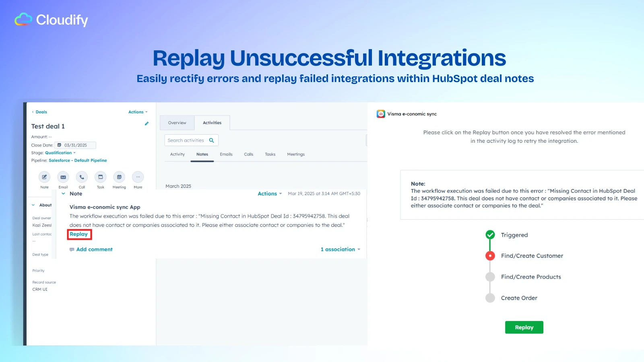Screen dimensions: 644x362
Task: Open the note's Actions dropdown
Action: coord(270,193)
